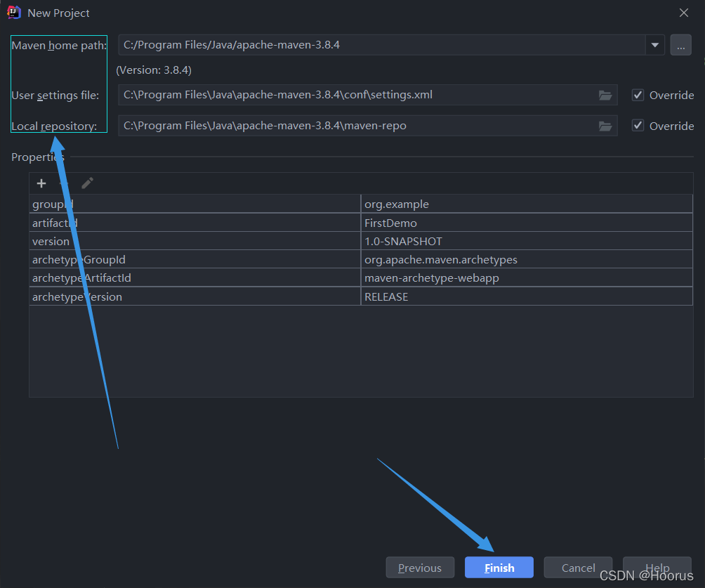The width and height of the screenshot is (705, 588).
Task: Select the archetypeArtifactId property cell
Action: [195, 278]
